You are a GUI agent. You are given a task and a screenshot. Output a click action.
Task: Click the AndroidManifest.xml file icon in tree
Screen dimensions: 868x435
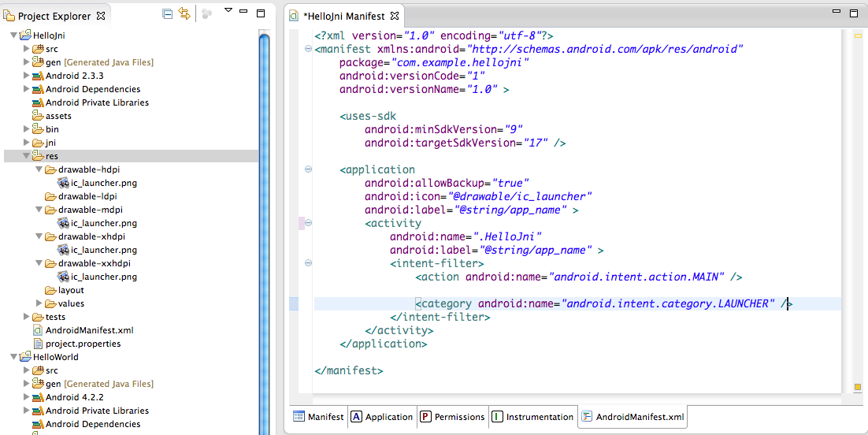point(38,330)
